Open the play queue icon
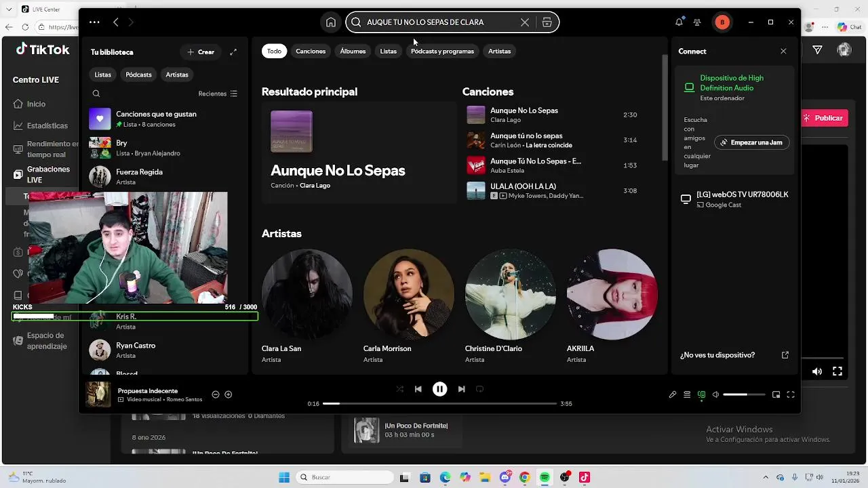 tap(687, 394)
